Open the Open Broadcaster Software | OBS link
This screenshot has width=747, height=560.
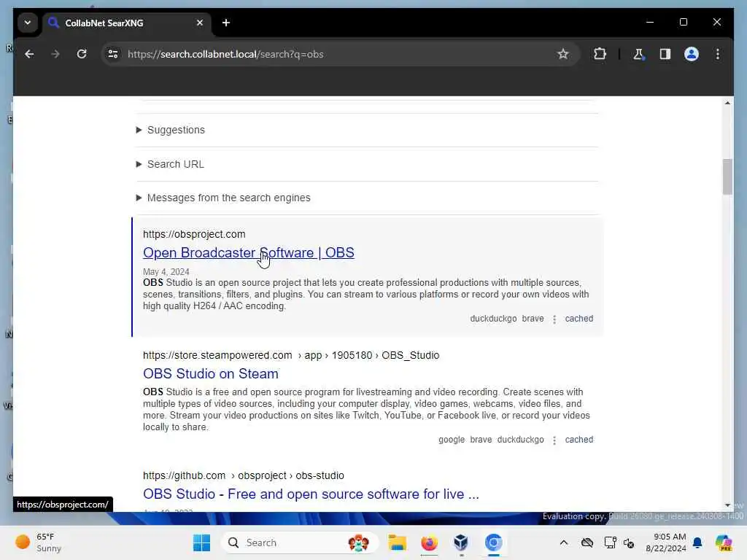pyautogui.click(x=249, y=253)
